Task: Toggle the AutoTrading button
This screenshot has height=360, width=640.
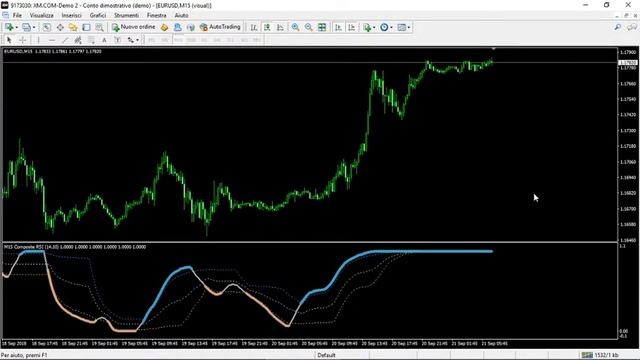Action: click(x=220, y=27)
